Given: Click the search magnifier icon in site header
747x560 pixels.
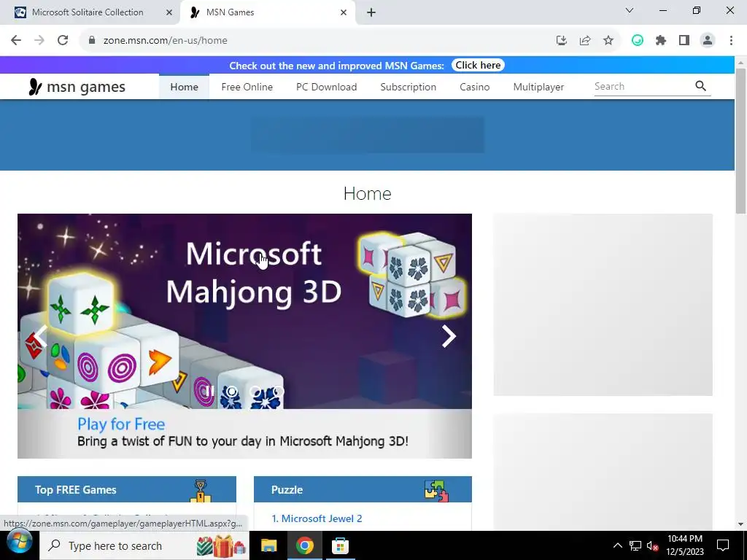Looking at the screenshot, I should (700, 86).
